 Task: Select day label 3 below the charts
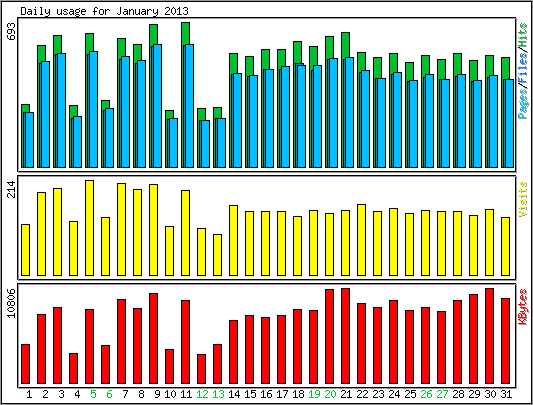click(61, 394)
